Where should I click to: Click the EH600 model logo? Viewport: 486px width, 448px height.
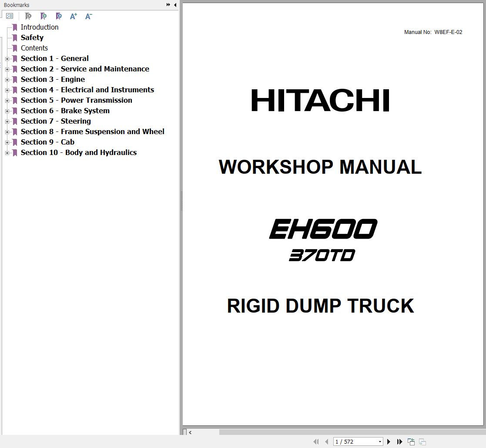click(323, 229)
